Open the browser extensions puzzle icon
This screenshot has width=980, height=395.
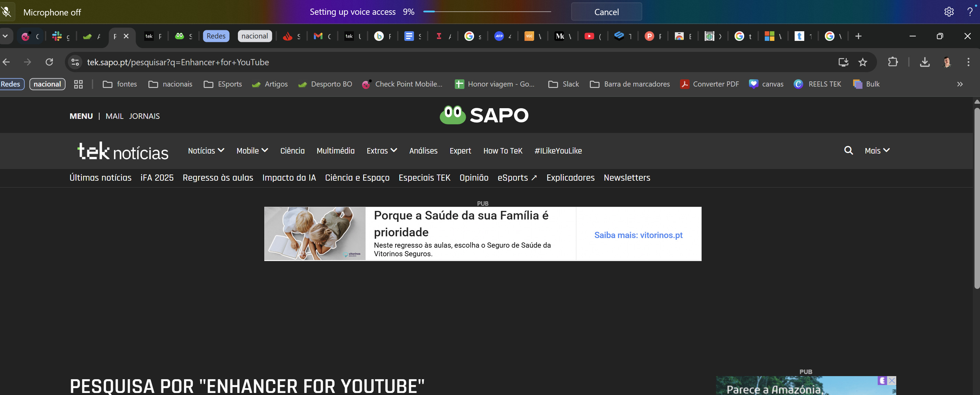point(892,62)
